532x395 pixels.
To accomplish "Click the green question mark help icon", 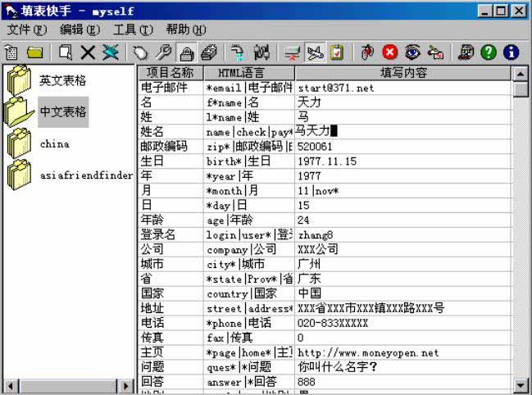I will click(x=489, y=52).
